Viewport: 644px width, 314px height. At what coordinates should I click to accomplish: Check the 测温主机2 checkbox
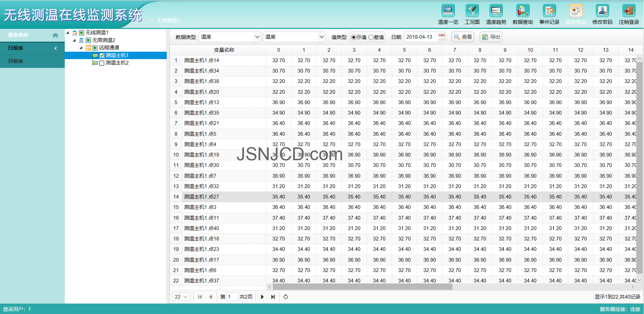click(102, 63)
